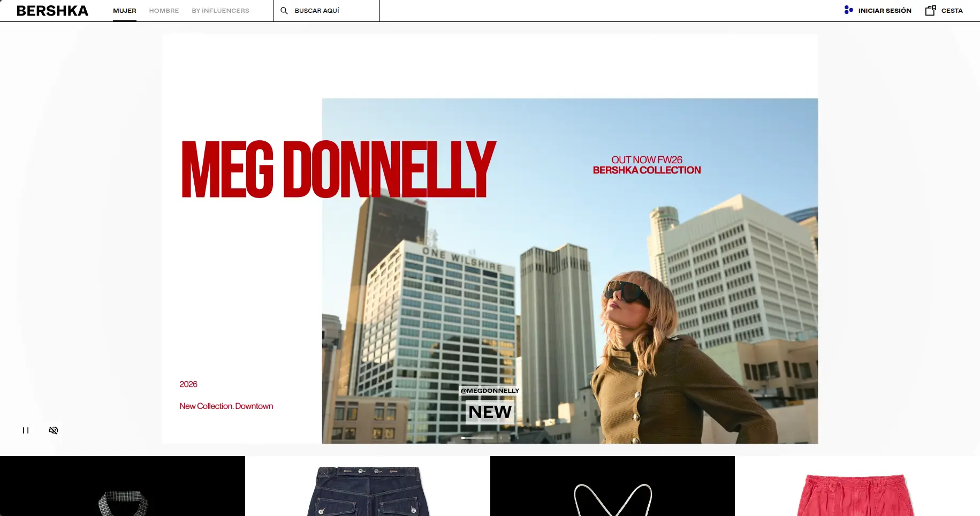Open INICIAR SESIÓN login link
The height and width of the screenshot is (516, 980).
(x=885, y=11)
